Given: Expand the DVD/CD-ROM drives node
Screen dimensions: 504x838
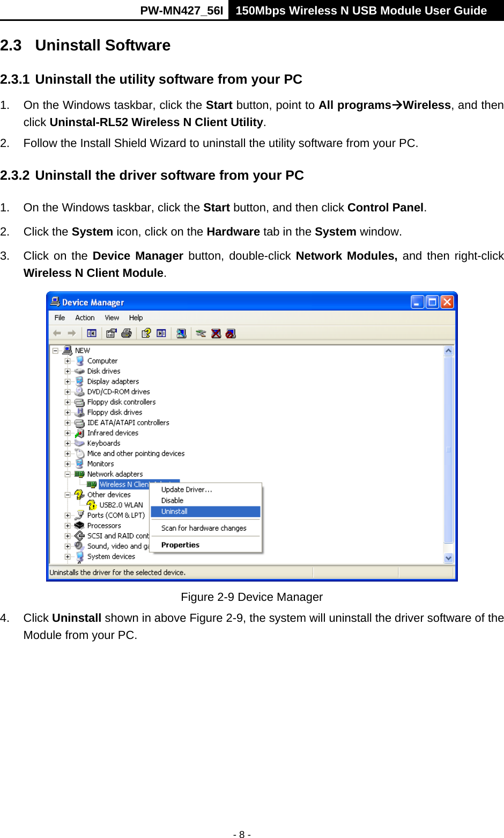Looking at the screenshot, I should [x=68, y=392].
